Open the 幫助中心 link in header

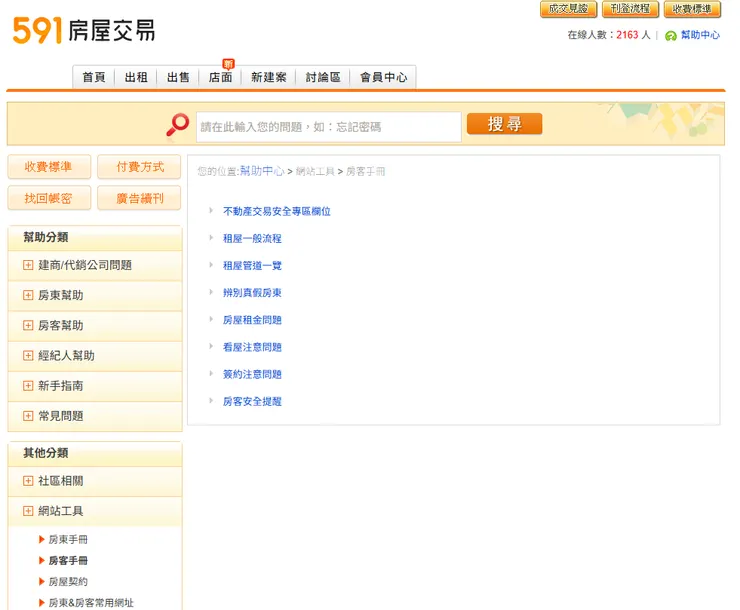pyautogui.click(x=700, y=35)
